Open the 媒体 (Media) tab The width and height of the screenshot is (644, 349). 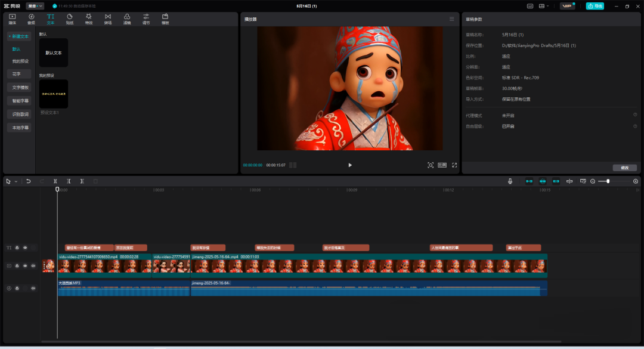tap(13, 19)
